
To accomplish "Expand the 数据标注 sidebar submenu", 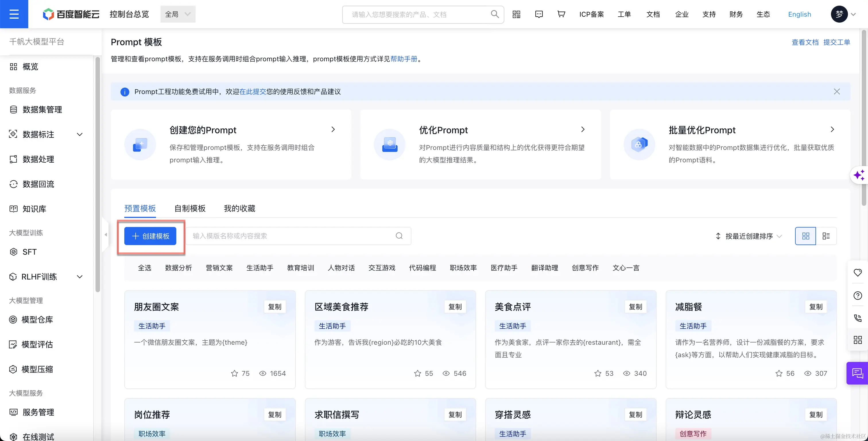I will [x=80, y=134].
